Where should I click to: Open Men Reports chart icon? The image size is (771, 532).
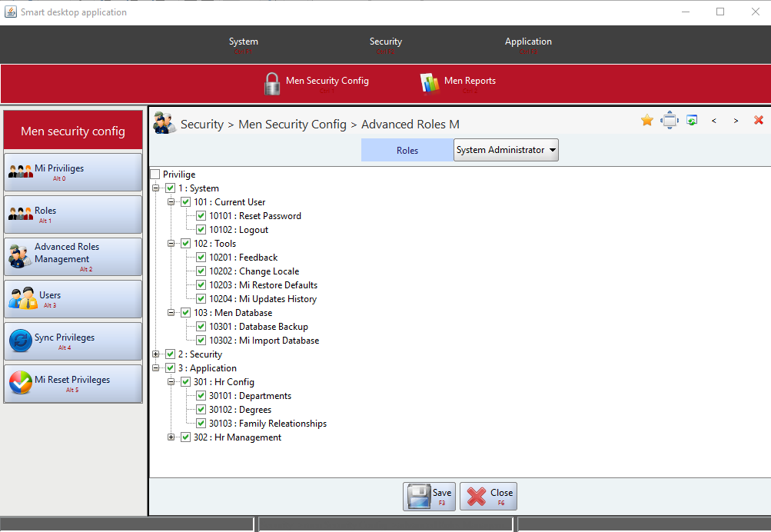coord(430,83)
